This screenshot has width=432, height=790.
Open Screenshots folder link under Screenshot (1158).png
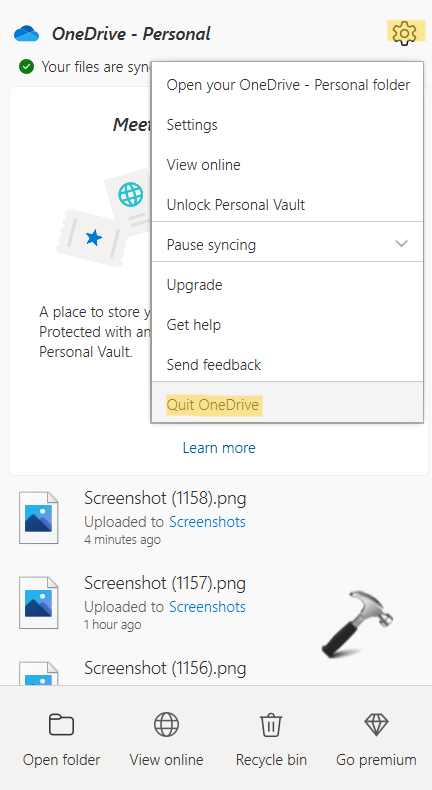tap(207, 522)
